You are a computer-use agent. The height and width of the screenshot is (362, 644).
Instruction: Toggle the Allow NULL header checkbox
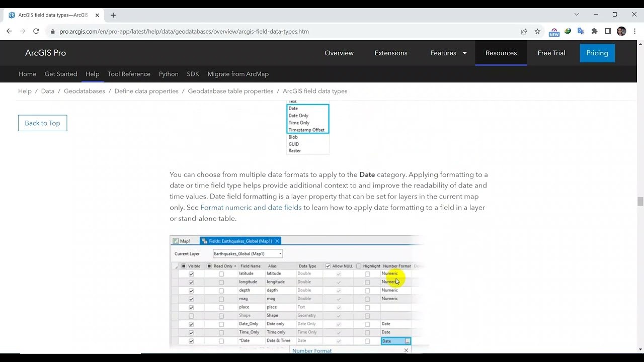coord(328,266)
